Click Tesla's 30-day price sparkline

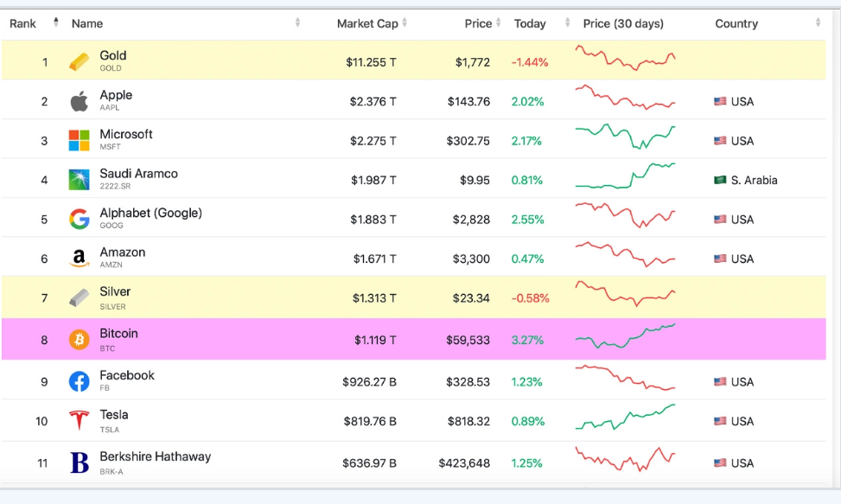click(x=625, y=418)
